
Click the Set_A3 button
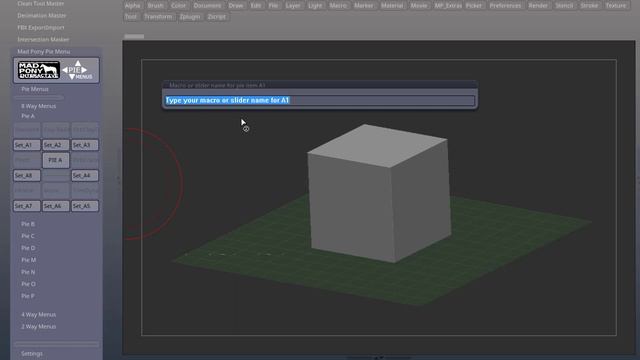(85, 145)
